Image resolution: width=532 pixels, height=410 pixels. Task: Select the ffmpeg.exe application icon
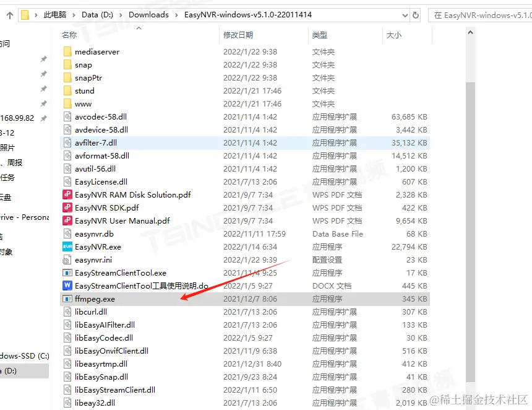pos(67,299)
